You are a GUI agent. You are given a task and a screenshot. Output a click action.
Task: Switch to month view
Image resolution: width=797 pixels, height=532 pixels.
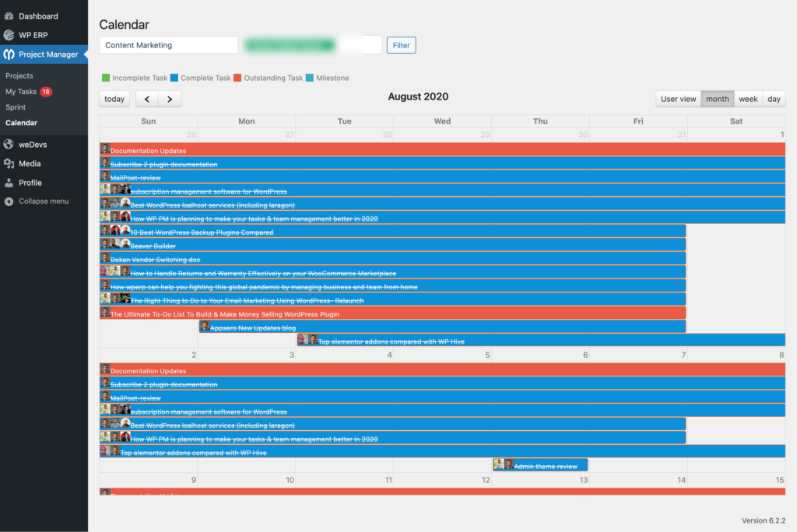pyautogui.click(x=717, y=99)
